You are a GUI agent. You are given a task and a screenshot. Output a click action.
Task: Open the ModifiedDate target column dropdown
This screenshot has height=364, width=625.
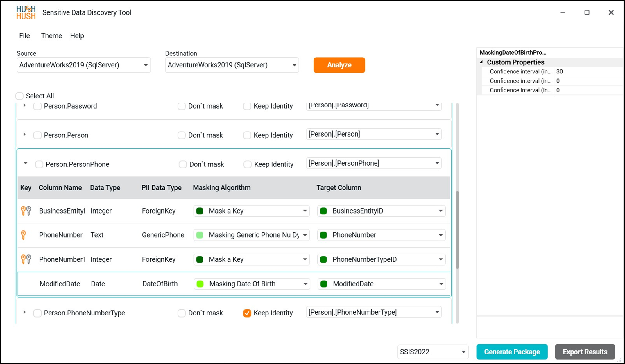[x=382, y=284]
